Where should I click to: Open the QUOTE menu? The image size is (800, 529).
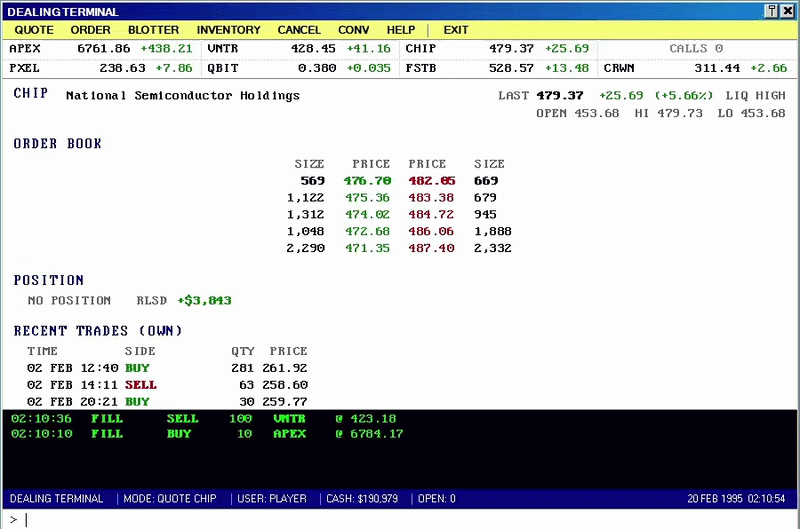[x=34, y=30]
